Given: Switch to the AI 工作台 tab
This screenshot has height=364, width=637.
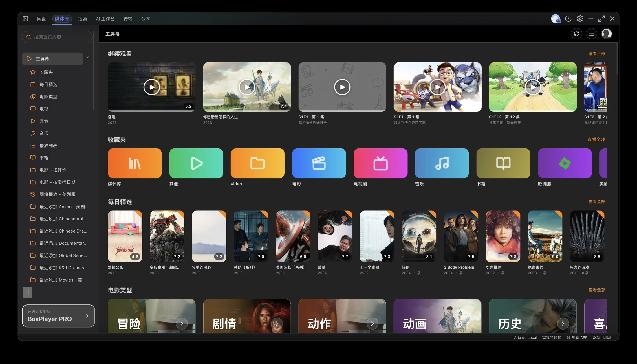Looking at the screenshot, I should (105, 19).
